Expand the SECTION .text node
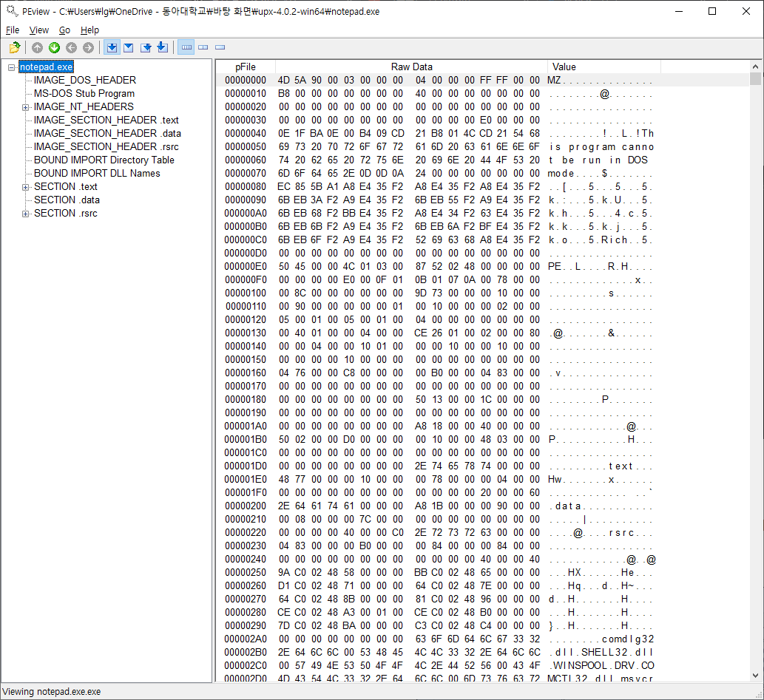The height and width of the screenshot is (700, 764). [25, 187]
